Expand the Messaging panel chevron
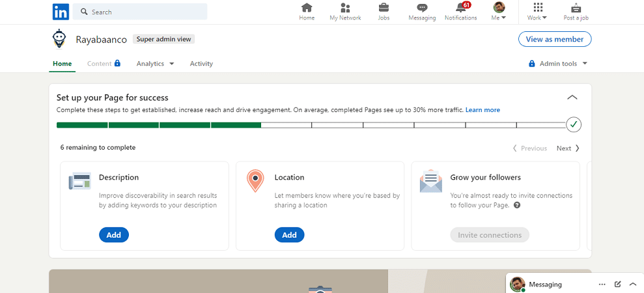Image resolution: width=644 pixels, height=293 pixels. click(x=632, y=285)
